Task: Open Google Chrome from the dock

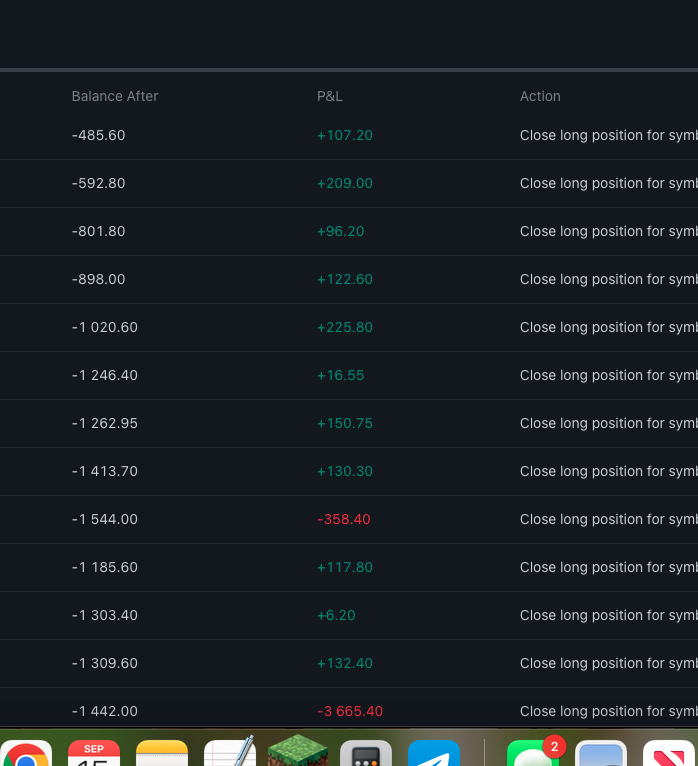Action: click(x=26, y=753)
